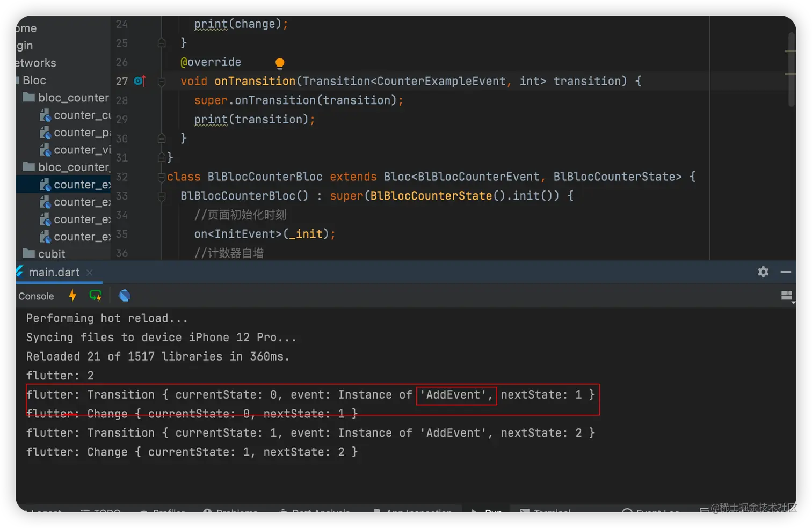Screen dimensions: 812x528
Task: Click the @override annotation
Action: 211,62
